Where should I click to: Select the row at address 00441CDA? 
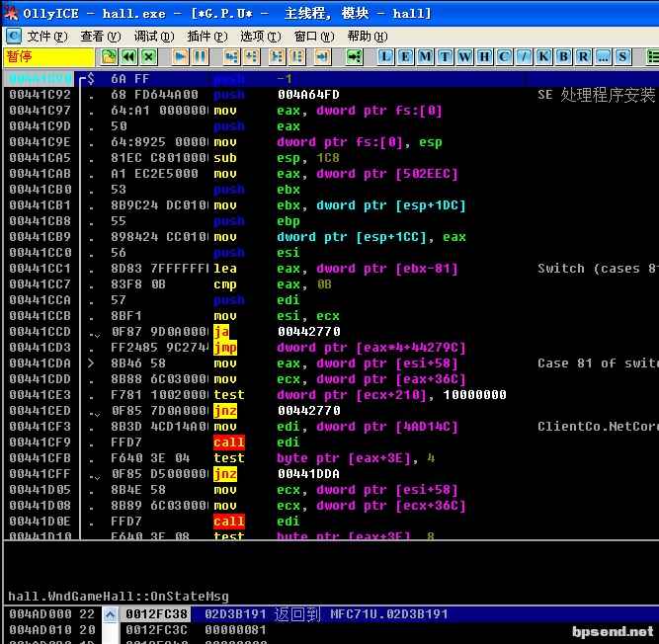tap(331, 363)
